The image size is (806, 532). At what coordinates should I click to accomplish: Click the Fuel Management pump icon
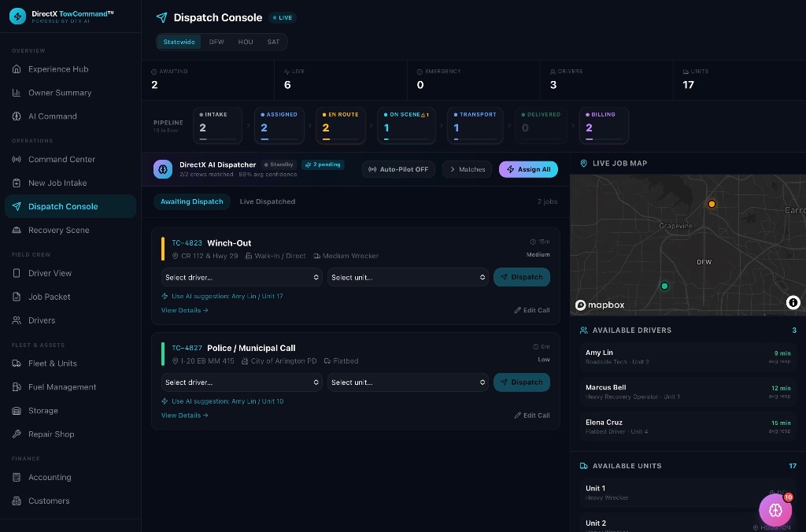(17, 387)
